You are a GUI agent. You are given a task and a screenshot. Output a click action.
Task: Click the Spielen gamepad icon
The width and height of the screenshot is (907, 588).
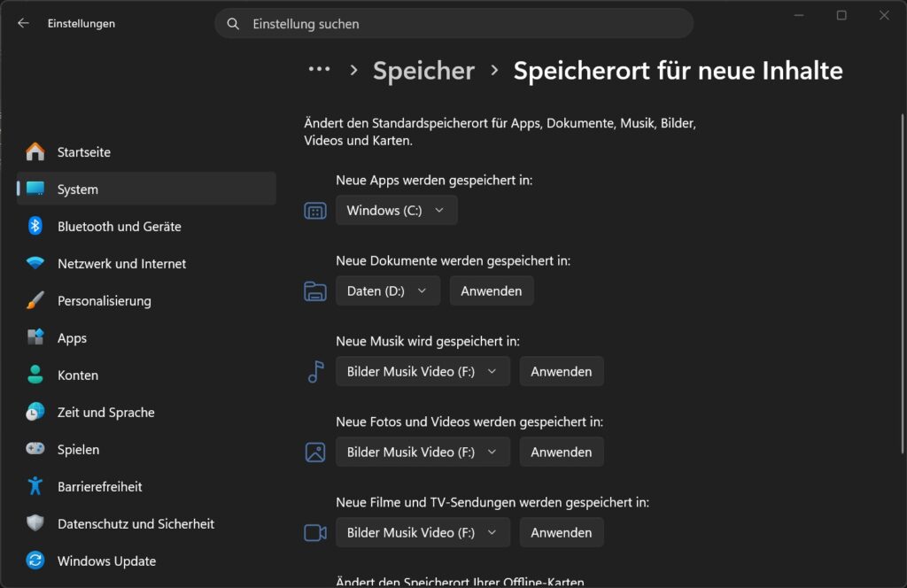[x=35, y=449]
